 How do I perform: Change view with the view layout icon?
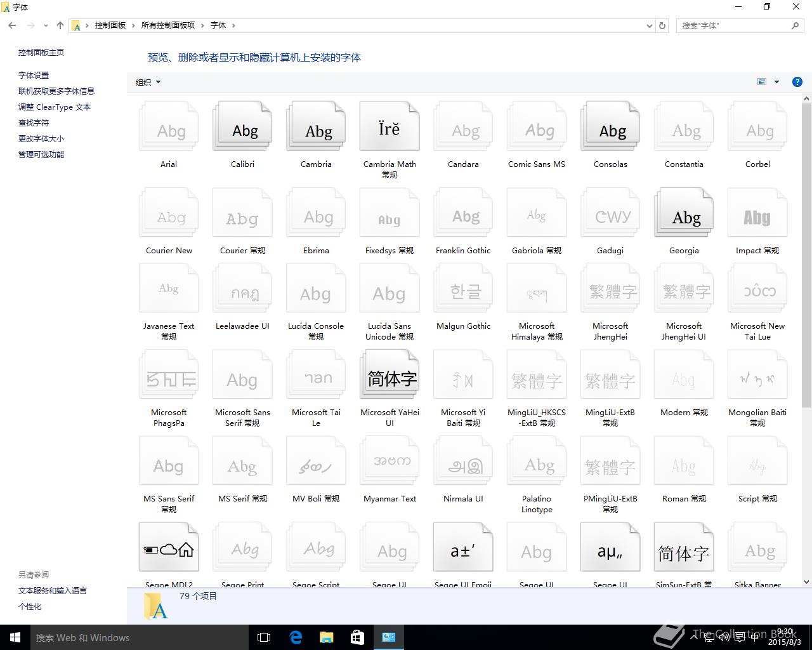coord(762,82)
